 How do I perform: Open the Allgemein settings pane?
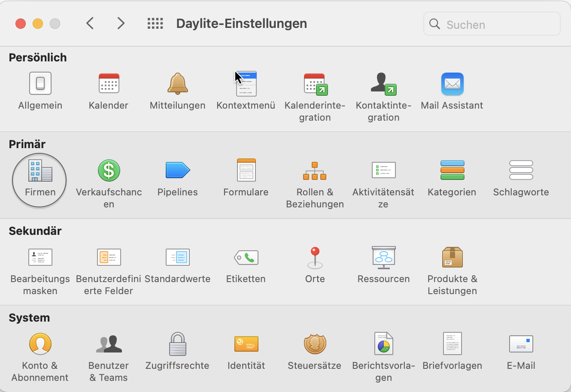pos(40,83)
